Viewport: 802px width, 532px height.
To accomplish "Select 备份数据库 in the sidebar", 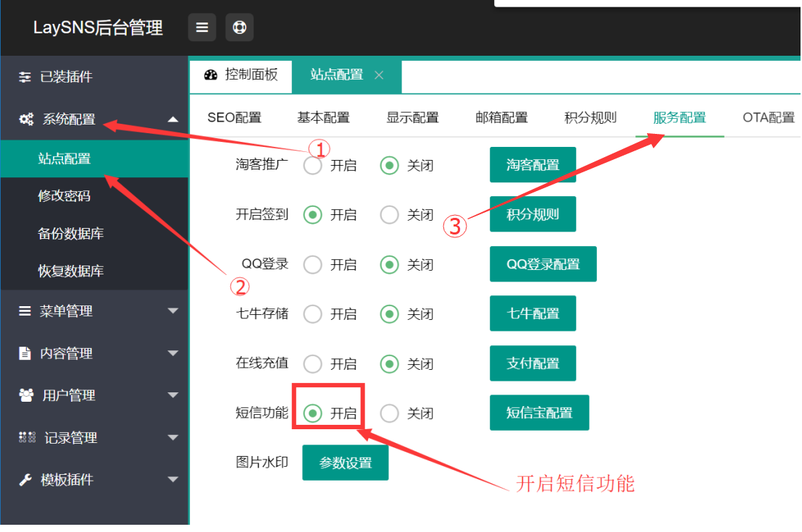I will 71,234.
